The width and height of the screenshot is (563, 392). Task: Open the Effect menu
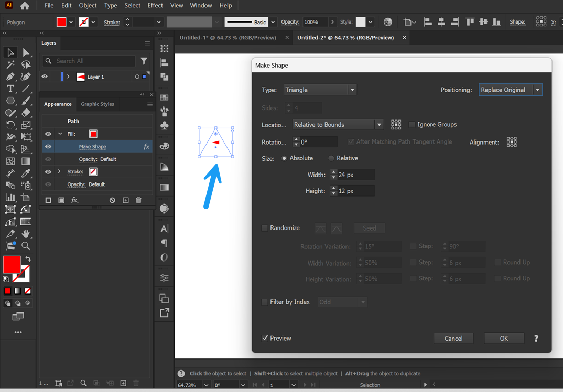[155, 5]
